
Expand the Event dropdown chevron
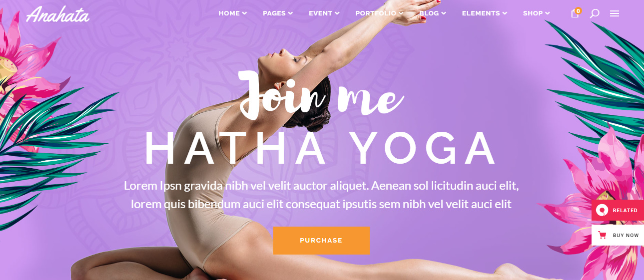click(x=337, y=13)
